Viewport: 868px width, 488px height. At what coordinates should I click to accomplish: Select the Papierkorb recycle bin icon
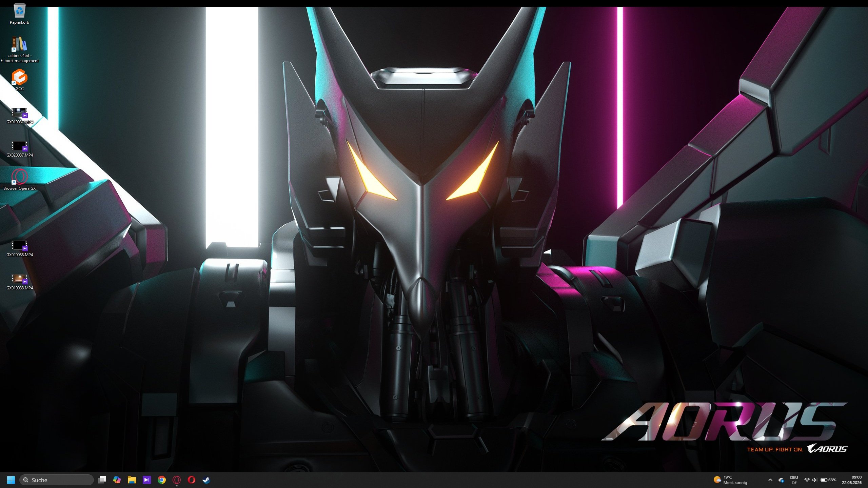tap(19, 14)
